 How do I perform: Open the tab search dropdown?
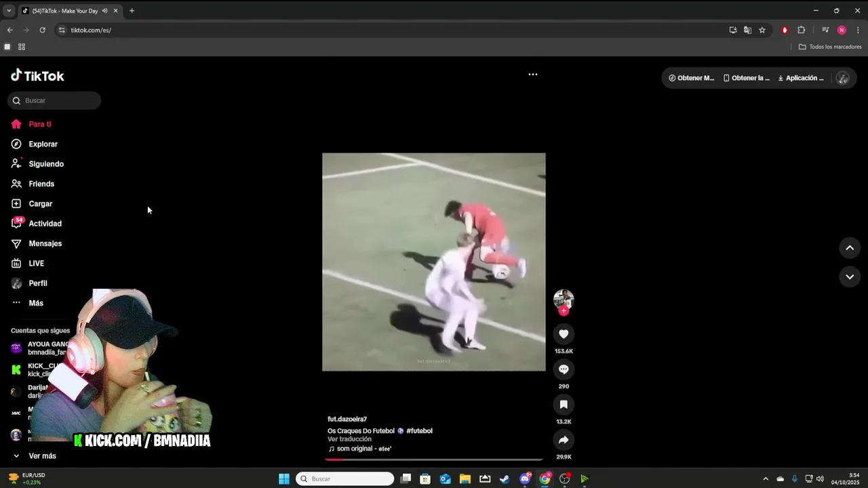point(9,11)
